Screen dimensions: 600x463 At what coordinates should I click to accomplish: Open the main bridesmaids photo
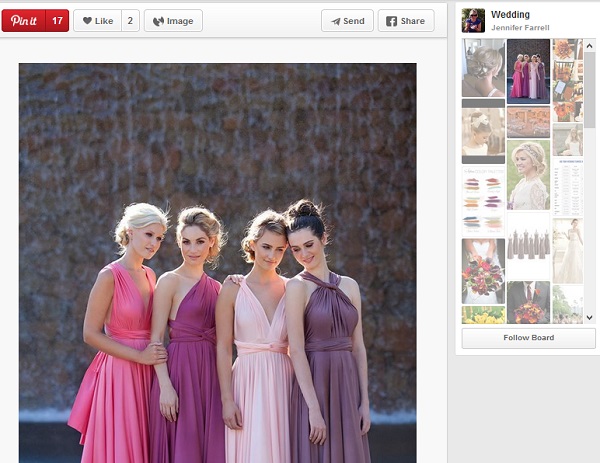tap(217, 260)
